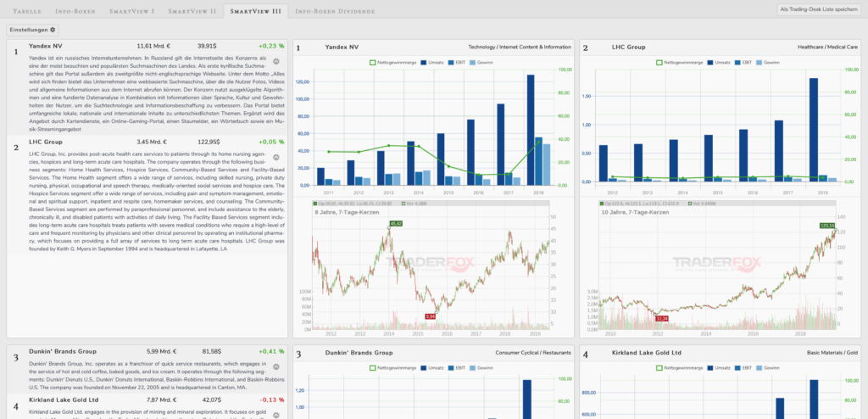Viewport: 868px width, 419px height.
Task: Switch to Info-Boxen tab
Action: (x=75, y=11)
